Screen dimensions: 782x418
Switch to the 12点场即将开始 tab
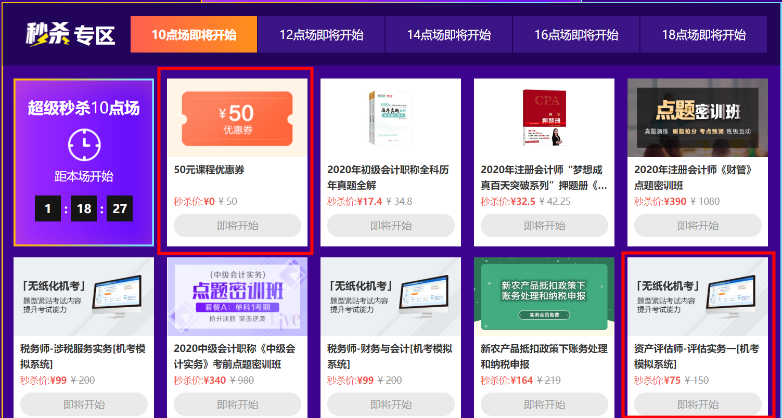click(321, 34)
